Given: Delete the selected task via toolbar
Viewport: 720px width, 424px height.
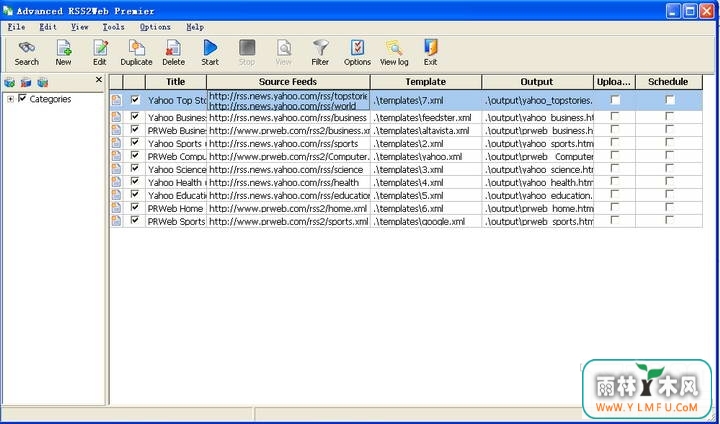Looking at the screenshot, I should coord(173,53).
